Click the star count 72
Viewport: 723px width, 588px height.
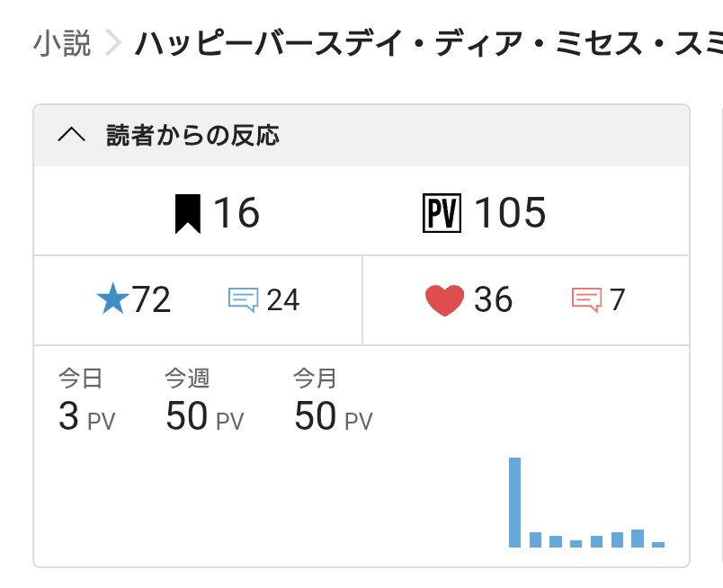coord(151,299)
